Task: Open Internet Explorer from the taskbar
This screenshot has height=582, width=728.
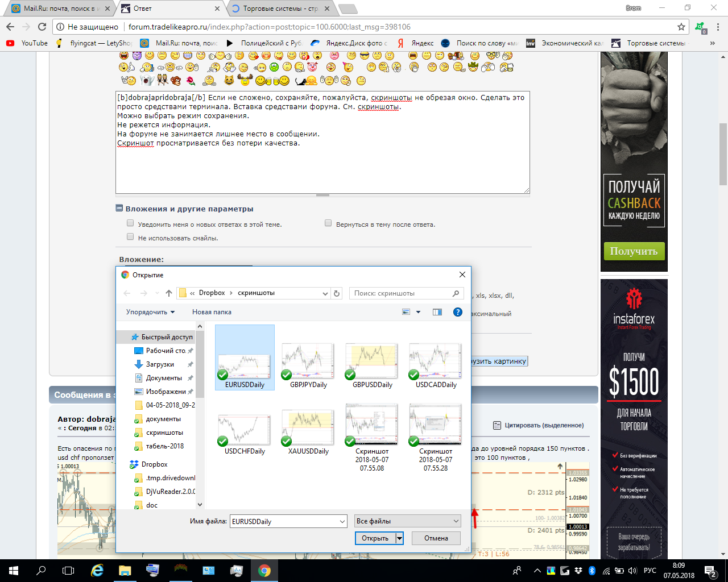Action: pyautogui.click(x=97, y=571)
